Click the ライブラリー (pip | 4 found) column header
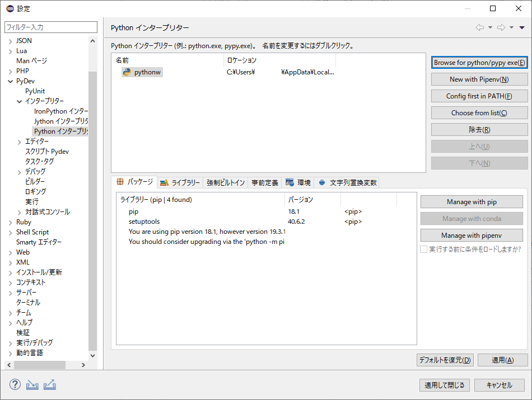The image size is (532, 400). [200, 200]
